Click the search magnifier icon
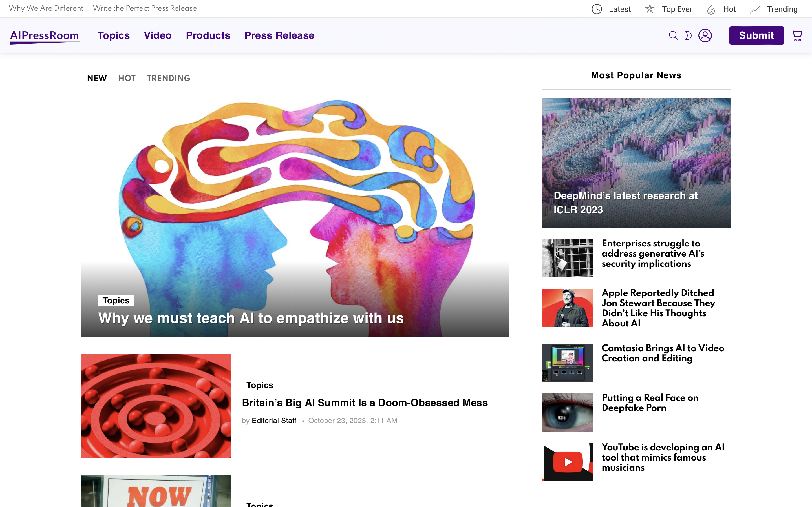812x507 pixels. click(x=673, y=35)
